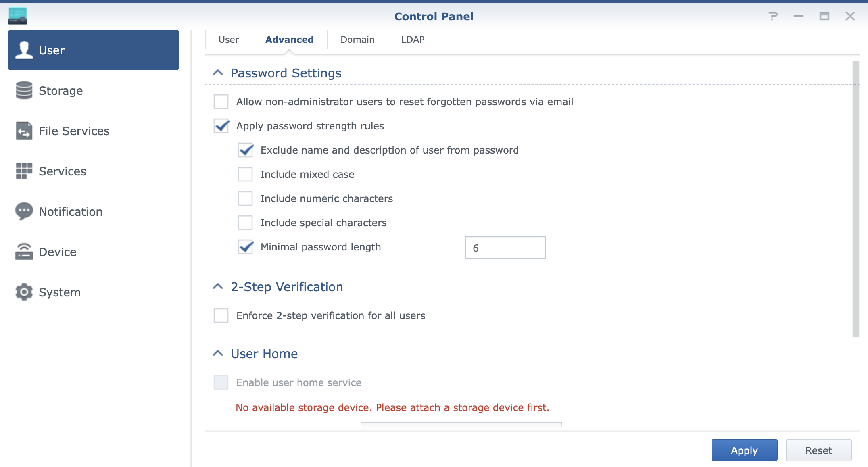Open the Notification speech bubble icon
This screenshot has height=467, width=868.
point(24,211)
